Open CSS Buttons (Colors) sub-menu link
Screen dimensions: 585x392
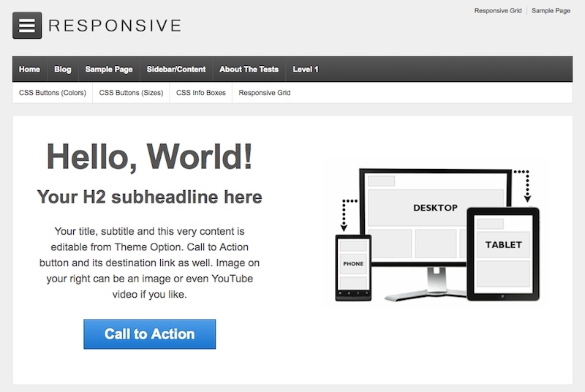tap(53, 93)
